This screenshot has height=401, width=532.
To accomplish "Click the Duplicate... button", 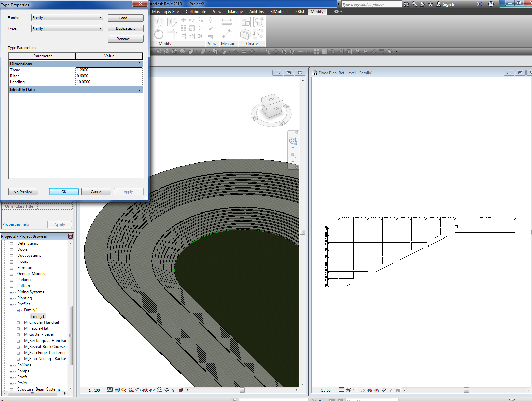I will pyautogui.click(x=125, y=28).
